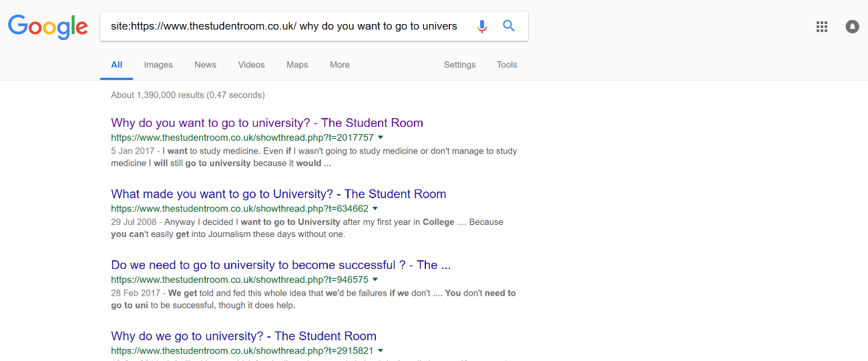The width and height of the screenshot is (868, 361).
Task: Open 'Why do you want to go to university?' result
Action: click(266, 123)
